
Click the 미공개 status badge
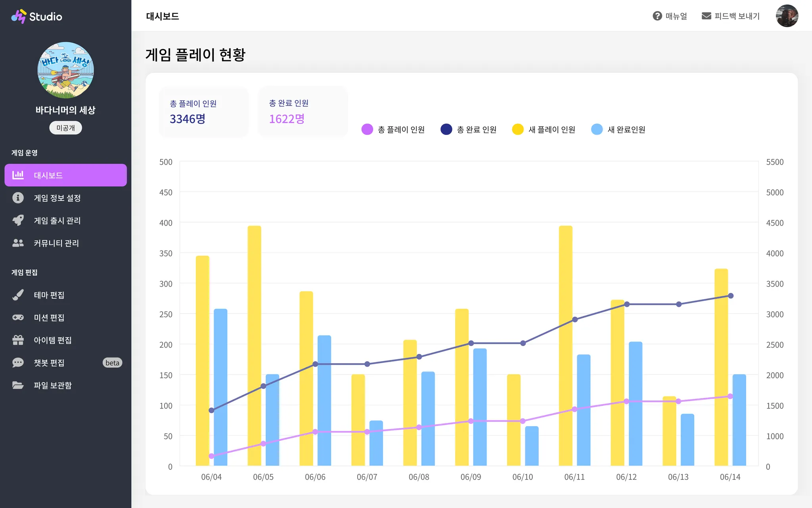tap(65, 128)
